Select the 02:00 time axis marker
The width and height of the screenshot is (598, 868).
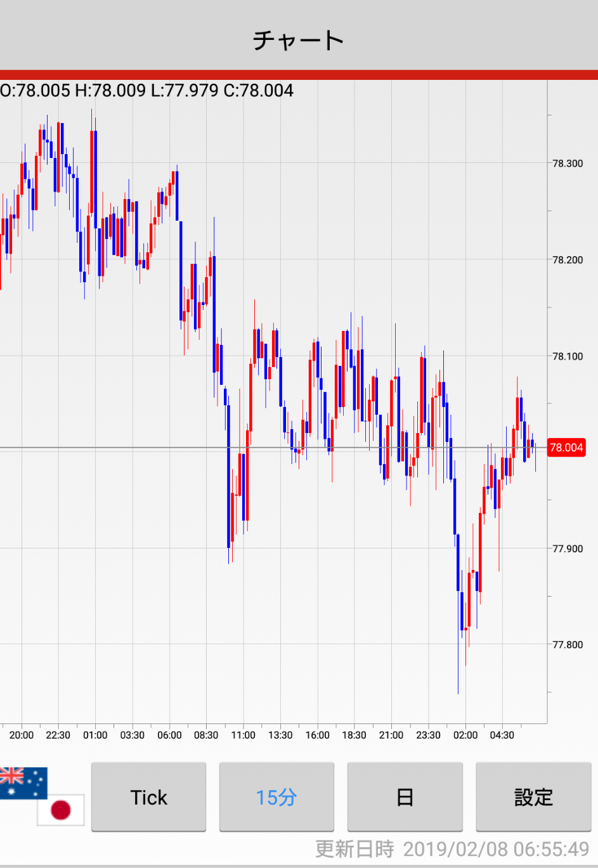[x=465, y=735]
